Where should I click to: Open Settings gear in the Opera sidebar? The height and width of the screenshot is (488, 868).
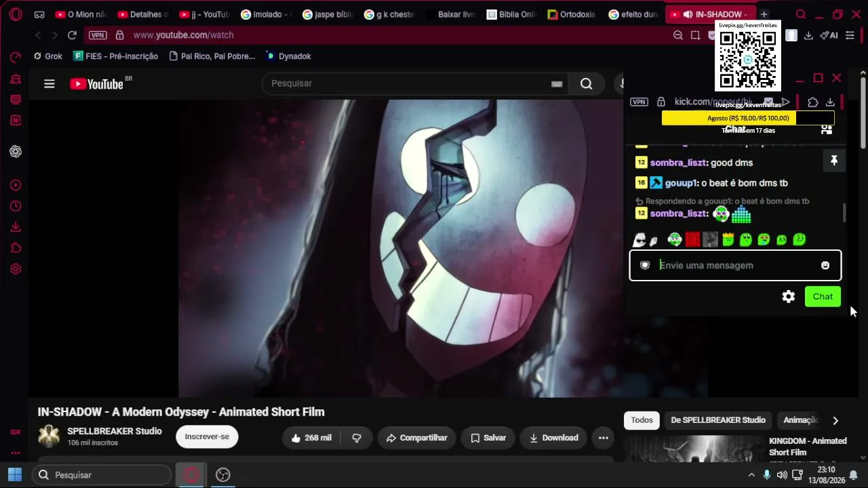pos(16,269)
